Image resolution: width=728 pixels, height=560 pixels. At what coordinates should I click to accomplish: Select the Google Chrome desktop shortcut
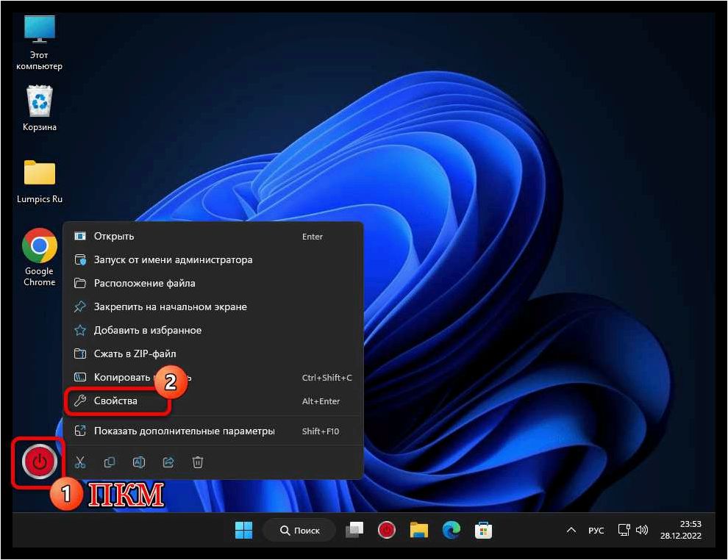[x=40, y=257]
